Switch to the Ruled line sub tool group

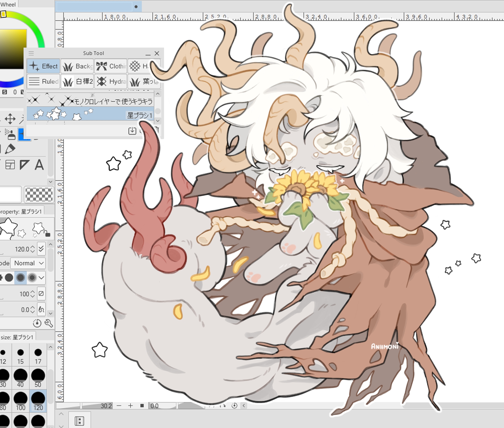44,81
